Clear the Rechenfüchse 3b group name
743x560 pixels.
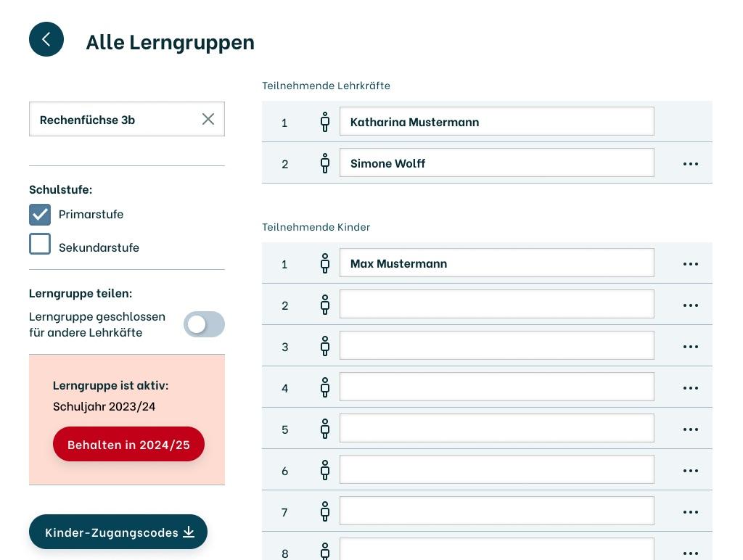(208, 119)
